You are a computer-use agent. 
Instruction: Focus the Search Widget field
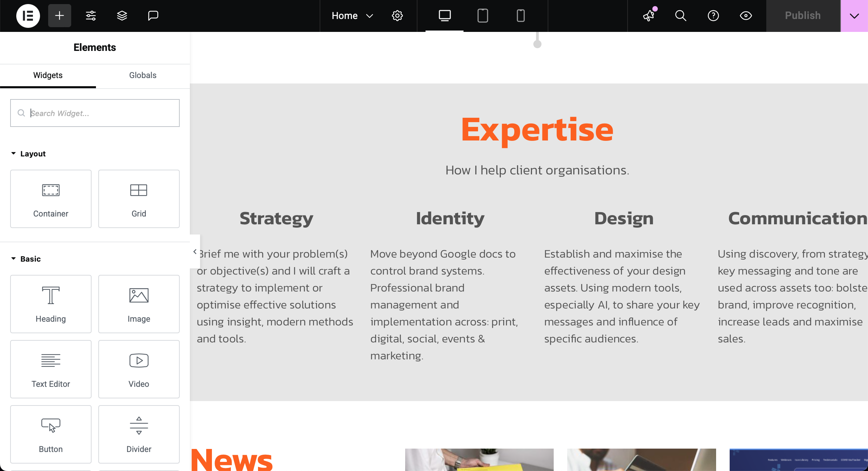[95, 113]
